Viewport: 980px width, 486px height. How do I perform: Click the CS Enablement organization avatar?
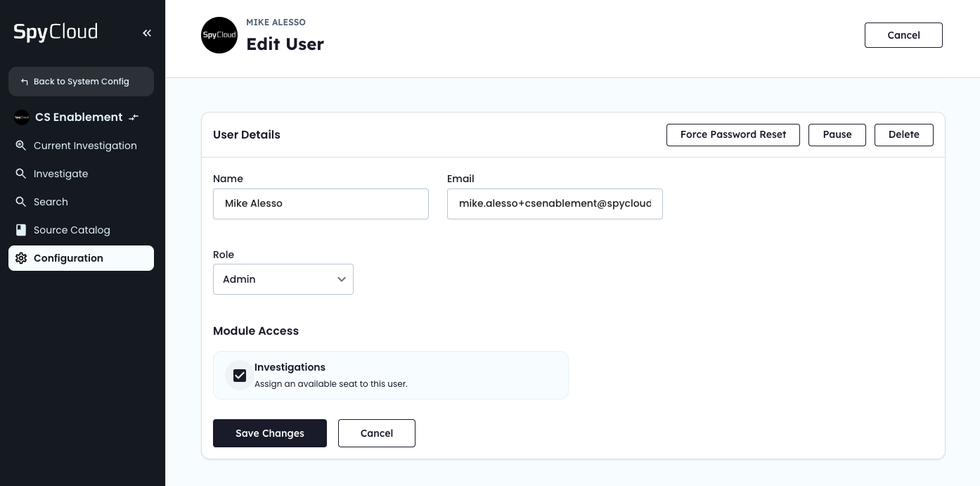coord(22,117)
